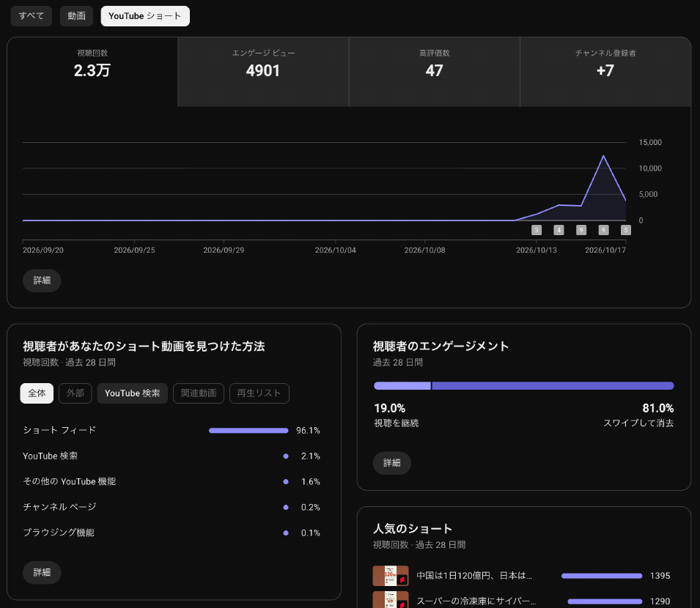Click the second chart marker labeled 9
This screenshot has width=700, height=608.
coord(603,230)
